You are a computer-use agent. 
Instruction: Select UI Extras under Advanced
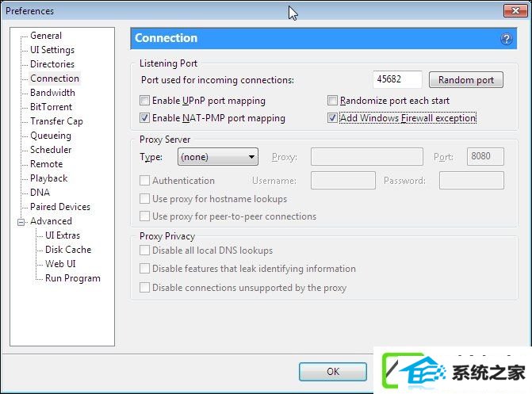tap(63, 235)
